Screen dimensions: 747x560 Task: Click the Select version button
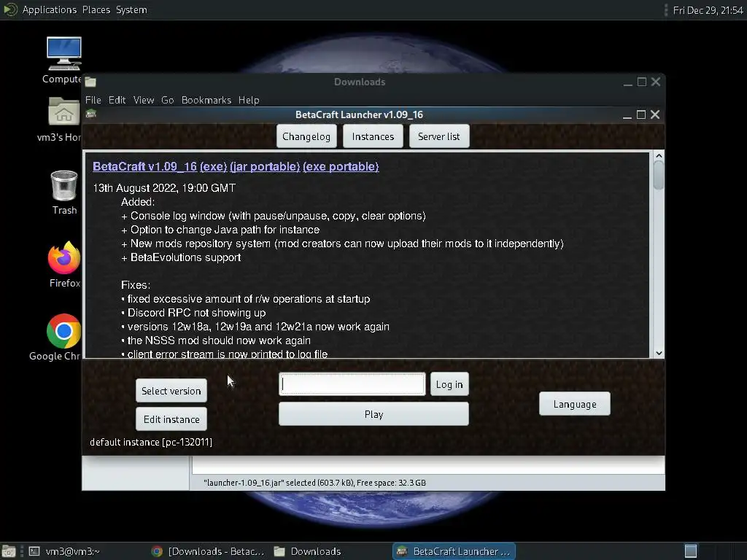[x=171, y=391]
